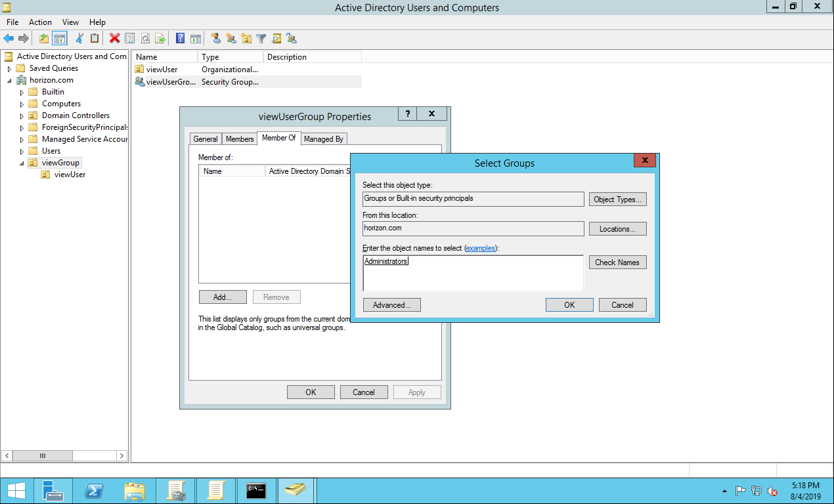Click the Up one level folder icon
Screen dimensions: 834x504
click(44, 39)
